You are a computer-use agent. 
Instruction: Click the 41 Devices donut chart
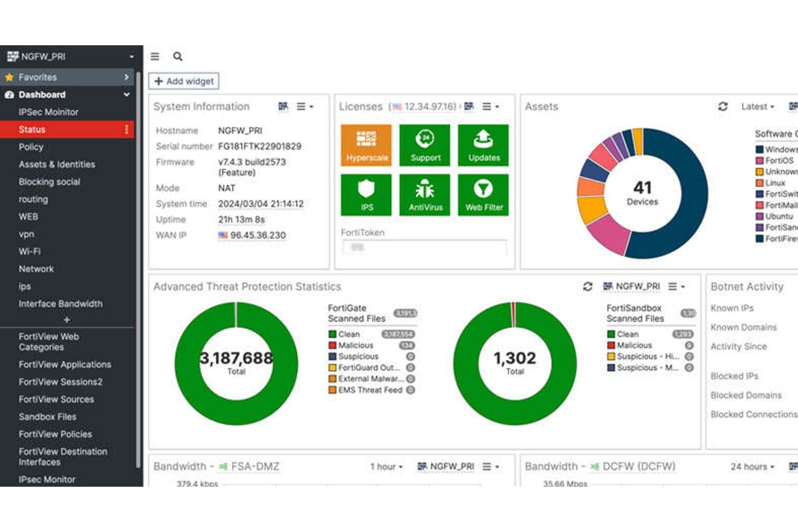click(643, 194)
